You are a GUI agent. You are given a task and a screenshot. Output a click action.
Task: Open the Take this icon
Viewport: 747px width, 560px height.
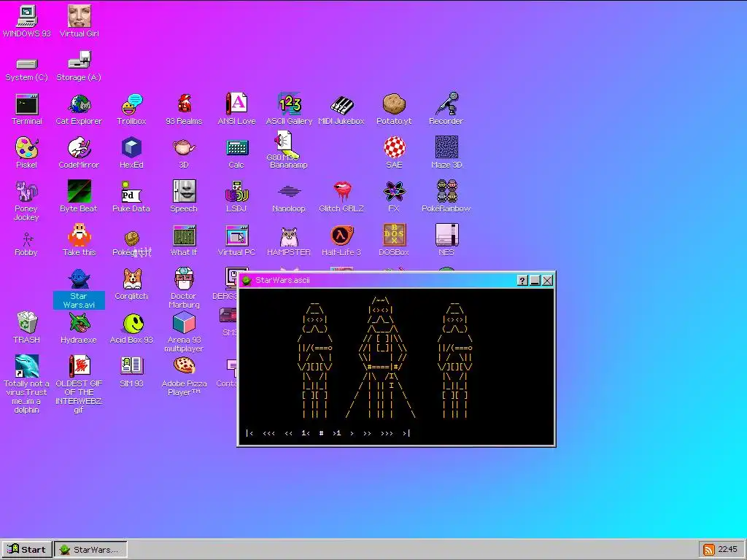79,240
